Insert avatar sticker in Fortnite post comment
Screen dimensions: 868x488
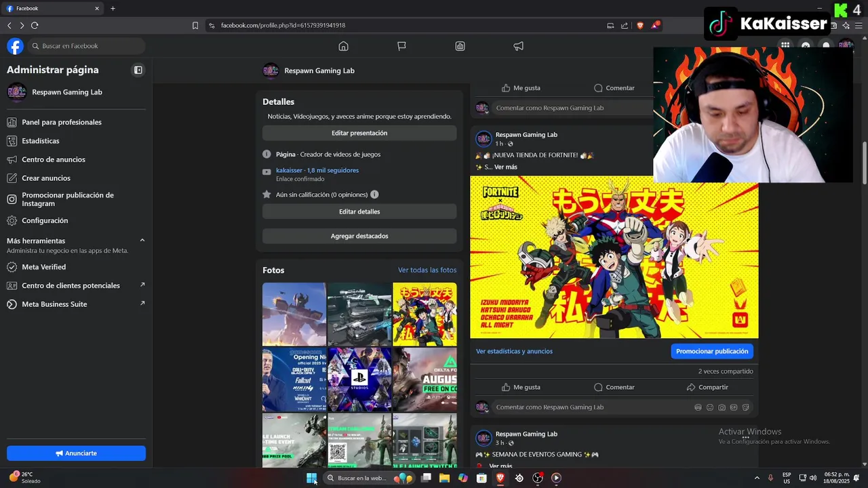tap(698, 407)
